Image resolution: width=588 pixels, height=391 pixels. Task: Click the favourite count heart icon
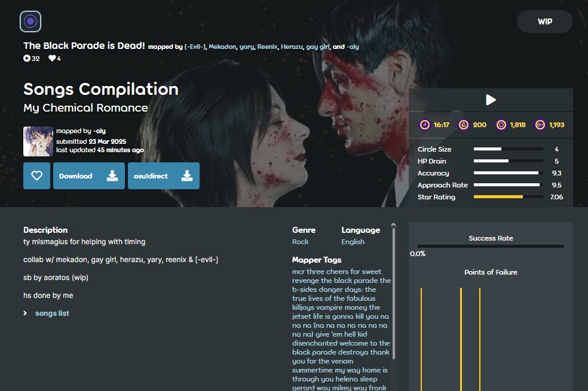(52, 58)
